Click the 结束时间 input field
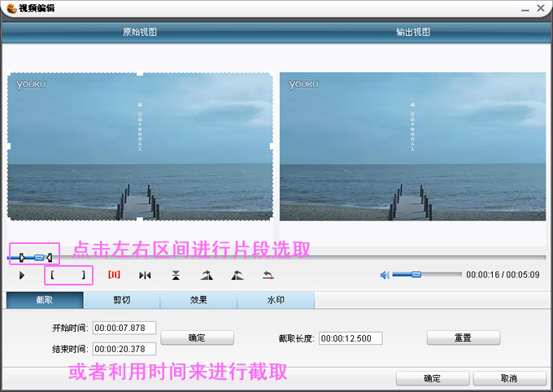This screenshot has height=392, width=553. click(x=124, y=349)
